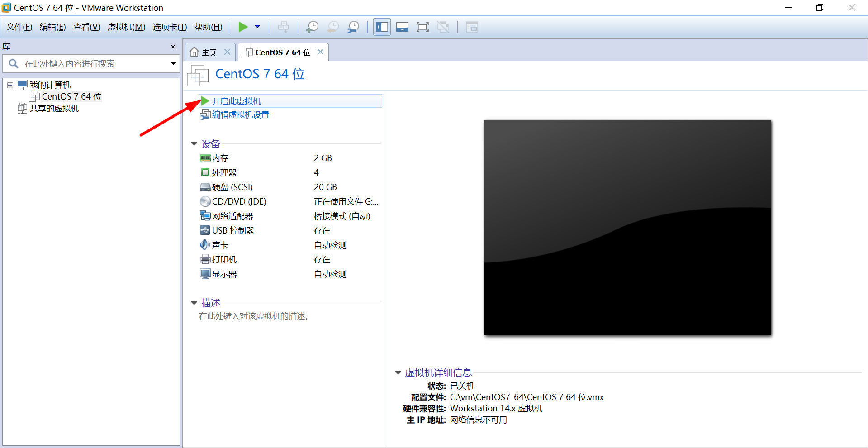Open the 虚拟机(M) menu
The width and height of the screenshot is (868, 448).
tap(126, 27)
